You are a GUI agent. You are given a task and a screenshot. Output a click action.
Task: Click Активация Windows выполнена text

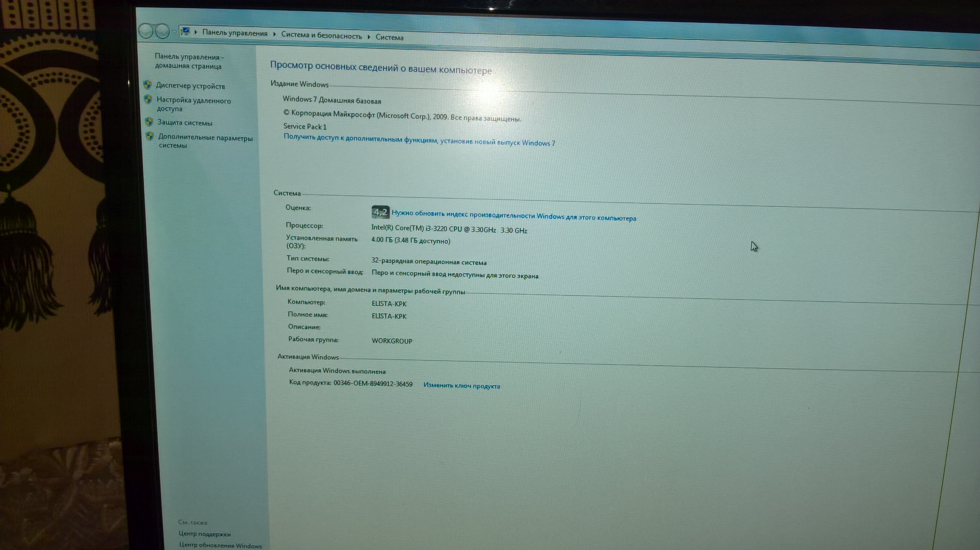pos(337,371)
